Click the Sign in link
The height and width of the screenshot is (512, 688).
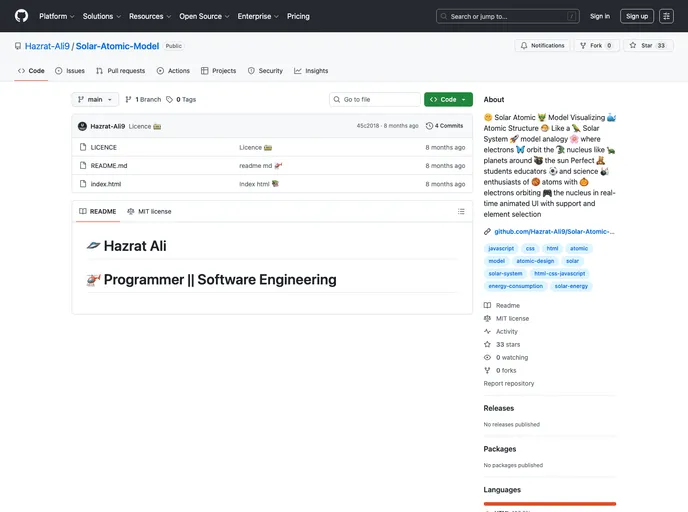pos(599,16)
